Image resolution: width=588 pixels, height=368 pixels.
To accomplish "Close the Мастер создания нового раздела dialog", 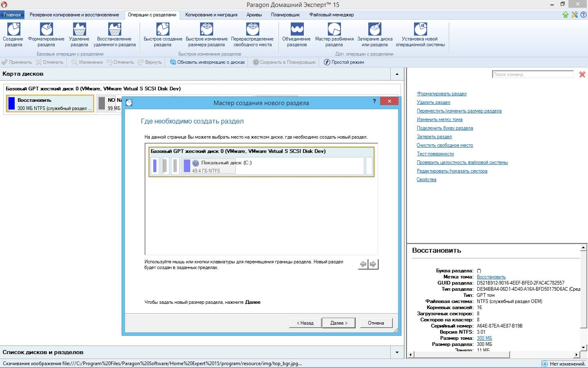I will click(389, 101).
